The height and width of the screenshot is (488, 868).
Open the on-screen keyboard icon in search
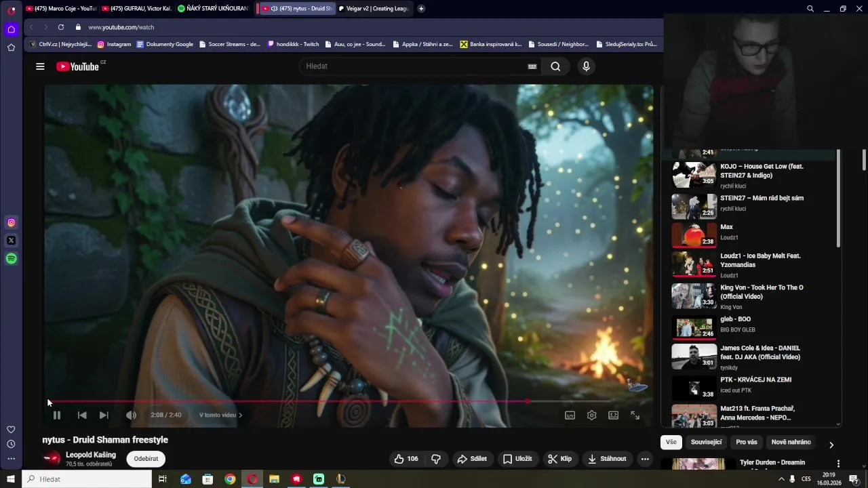[x=532, y=66]
